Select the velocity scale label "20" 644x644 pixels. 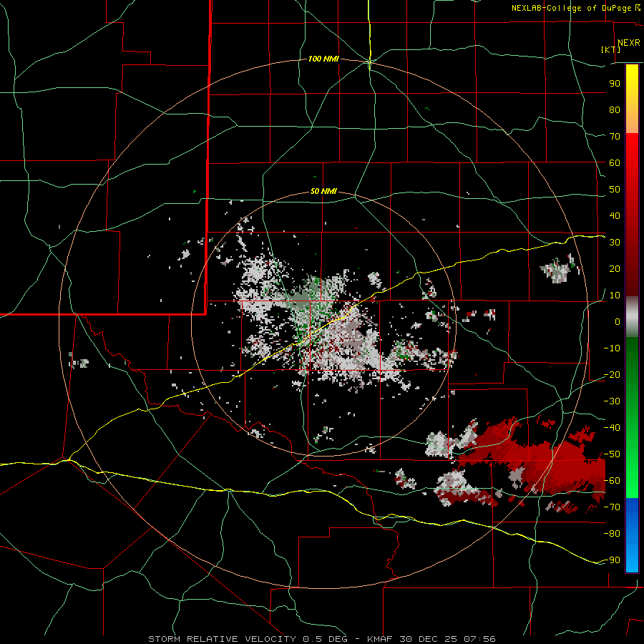615,269
